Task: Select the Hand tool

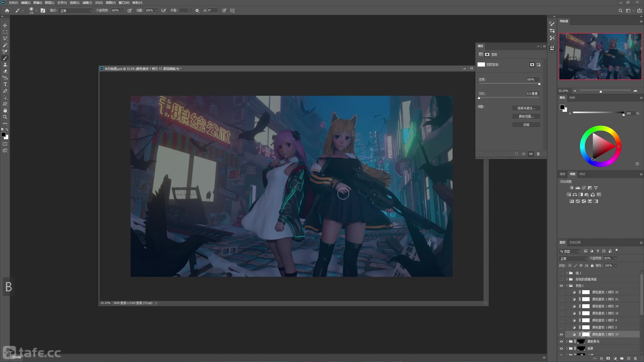Action: coord(5,110)
